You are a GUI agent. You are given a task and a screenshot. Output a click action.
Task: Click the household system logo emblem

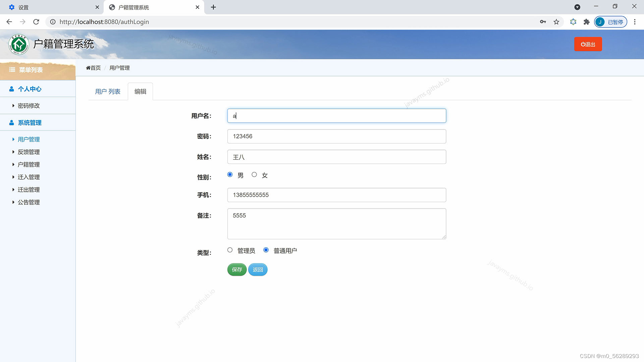pos(19,44)
